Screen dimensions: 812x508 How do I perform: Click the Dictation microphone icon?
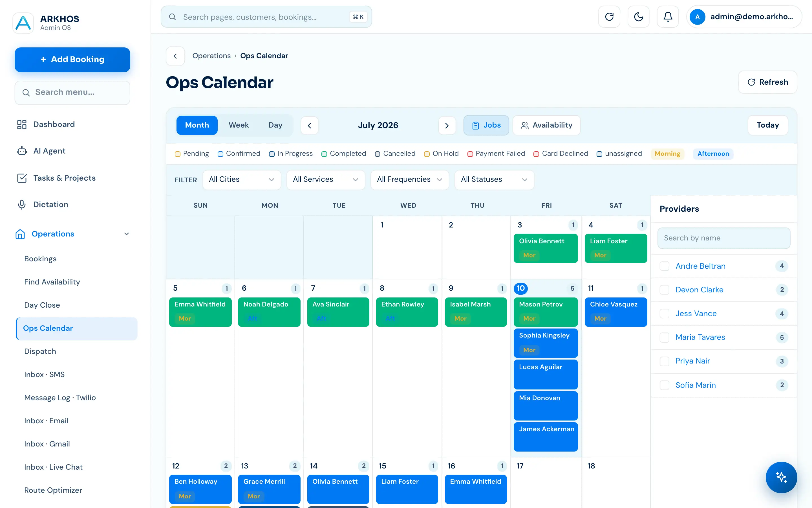coord(22,205)
